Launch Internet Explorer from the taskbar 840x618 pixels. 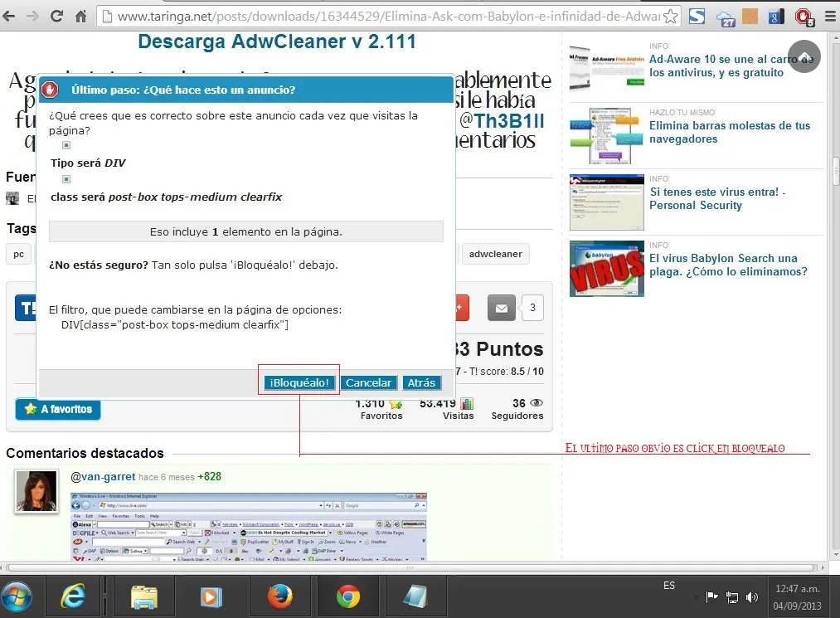(72, 596)
